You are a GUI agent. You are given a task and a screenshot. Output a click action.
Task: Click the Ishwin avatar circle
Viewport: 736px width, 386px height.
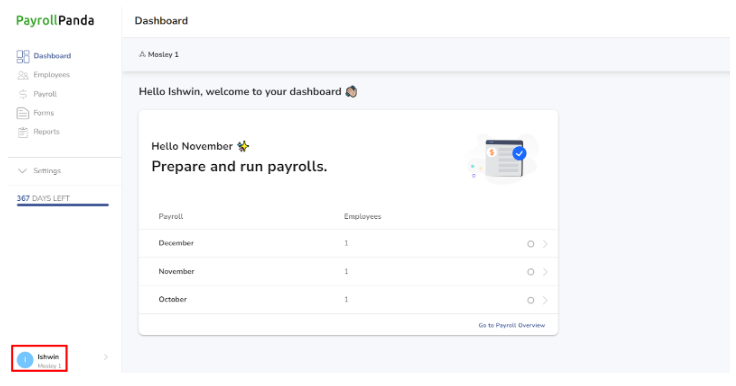click(25, 360)
